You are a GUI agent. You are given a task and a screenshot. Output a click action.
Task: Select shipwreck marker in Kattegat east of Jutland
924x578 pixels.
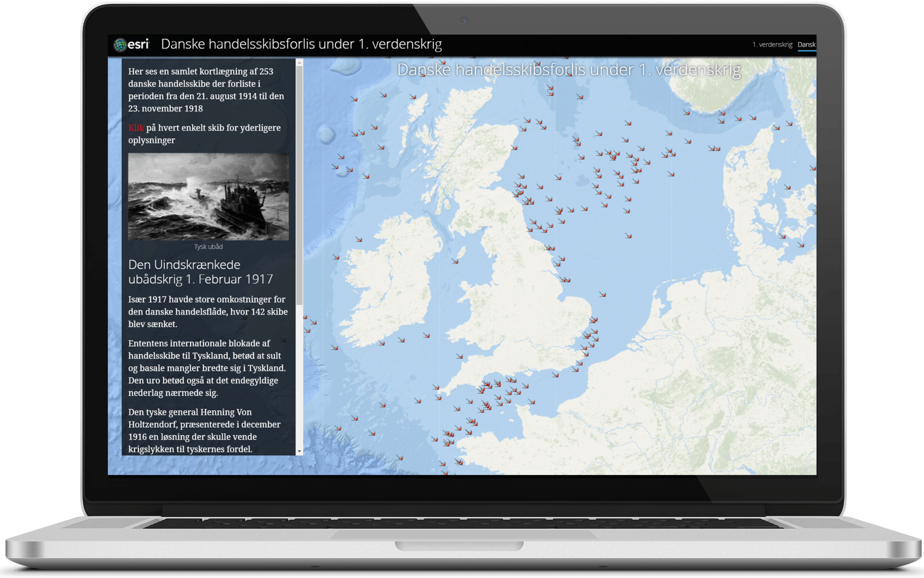click(x=787, y=187)
